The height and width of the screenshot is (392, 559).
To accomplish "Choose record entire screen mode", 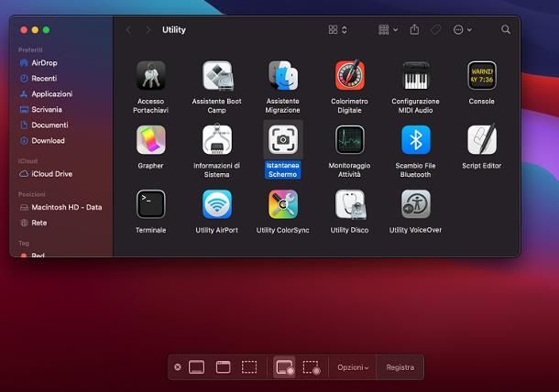I will click(284, 367).
